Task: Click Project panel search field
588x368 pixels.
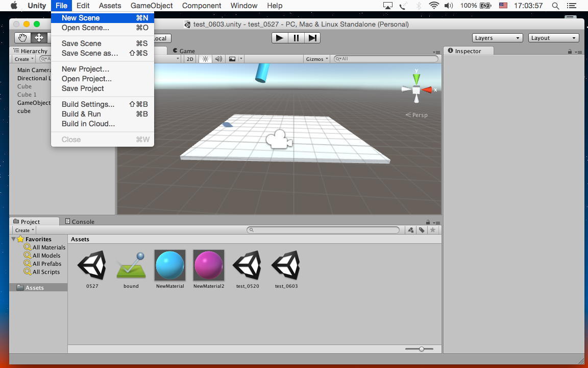Action: [x=323, y=230]
